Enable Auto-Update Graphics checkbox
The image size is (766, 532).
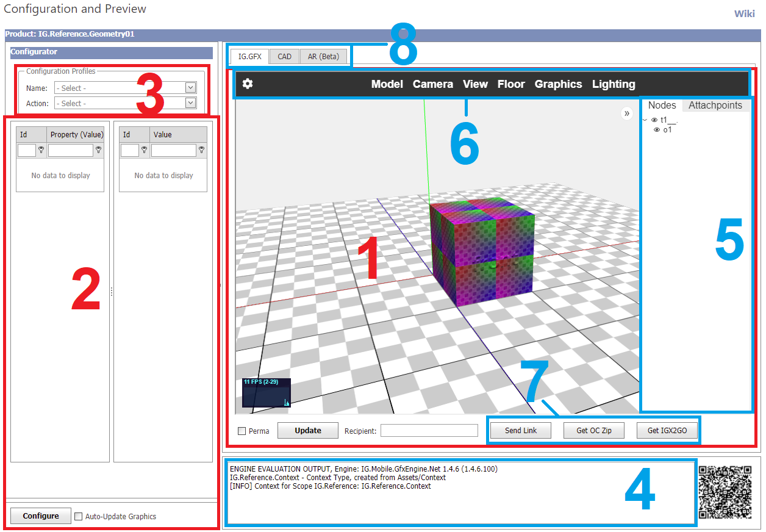pyautogui.click(x=78, y=517)
